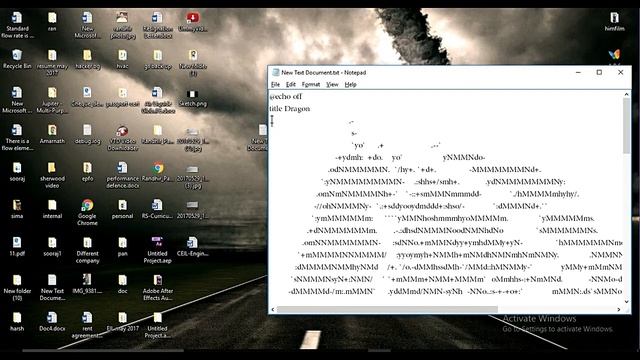Select the 'doc' folder icon
Screen dimensions: 640x360
[x=122, y=284]
